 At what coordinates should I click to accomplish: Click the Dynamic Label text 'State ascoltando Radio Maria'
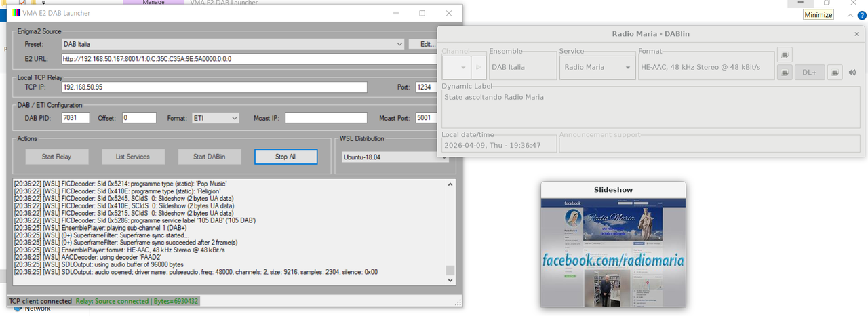point(494,97)
